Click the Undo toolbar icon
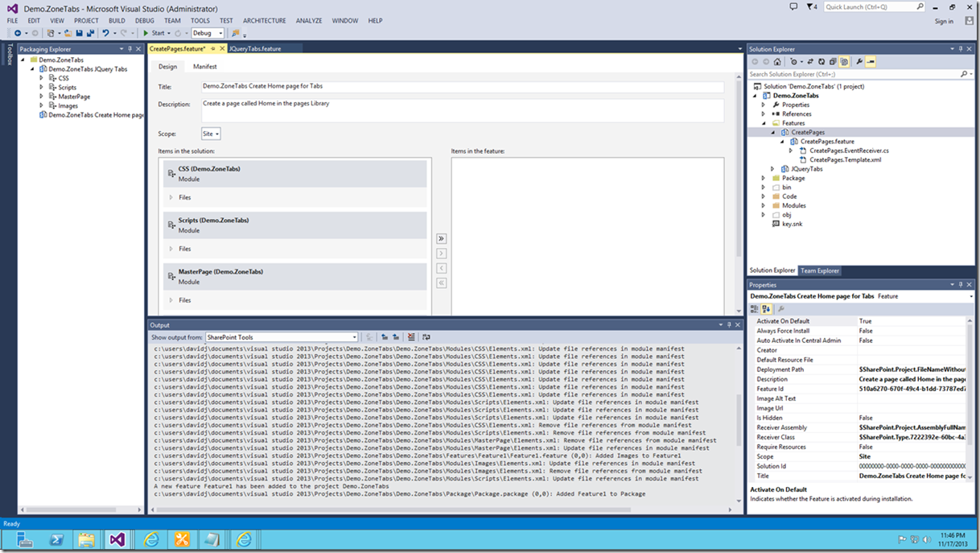 [x=105, y=33]
